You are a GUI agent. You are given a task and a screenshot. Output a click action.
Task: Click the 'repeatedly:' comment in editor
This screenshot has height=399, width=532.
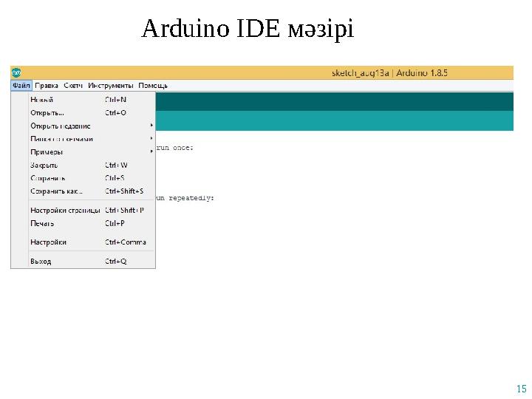click(191, 198)
